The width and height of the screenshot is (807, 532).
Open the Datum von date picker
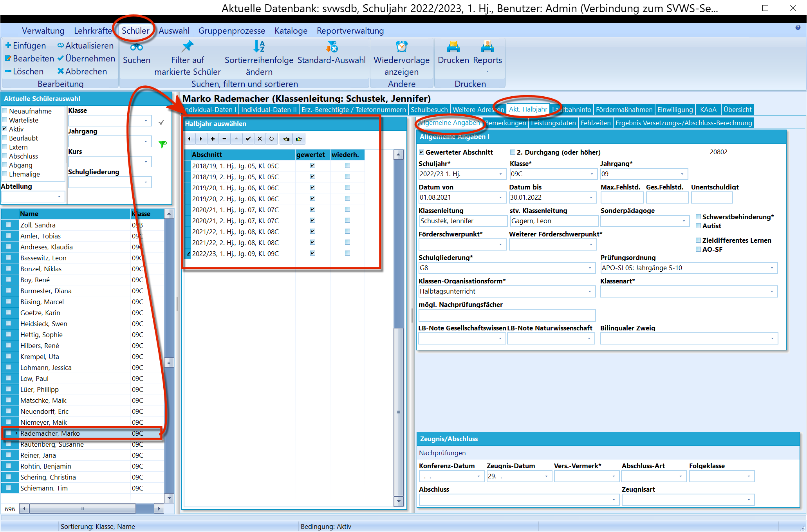[x=500, y=198]
